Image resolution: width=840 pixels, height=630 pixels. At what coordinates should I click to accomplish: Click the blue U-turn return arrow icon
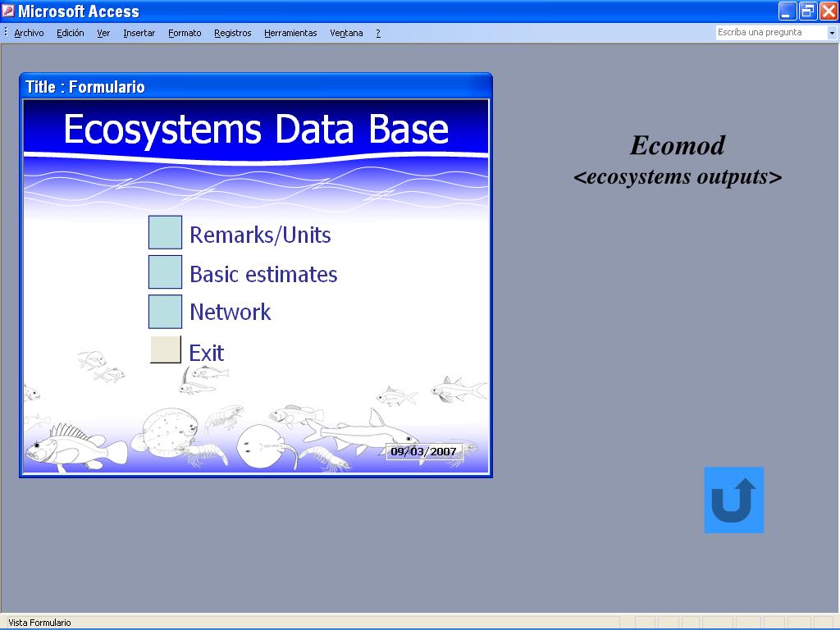733,500
